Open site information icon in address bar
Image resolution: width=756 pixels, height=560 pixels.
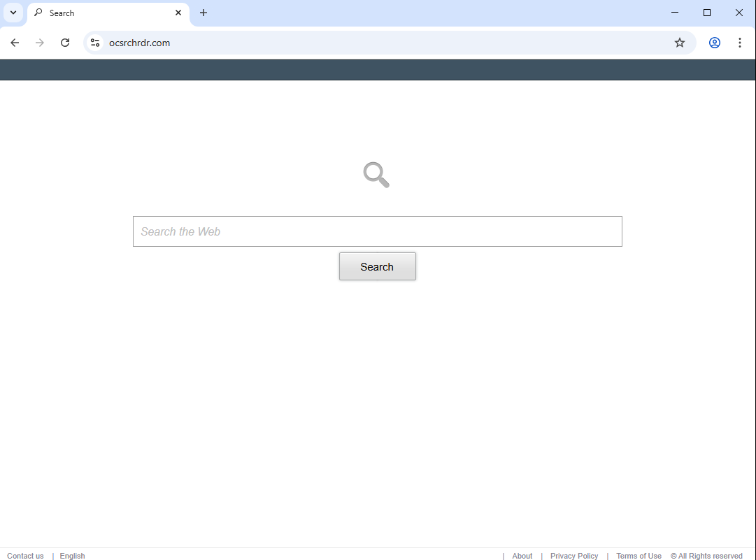coord(95,43)
